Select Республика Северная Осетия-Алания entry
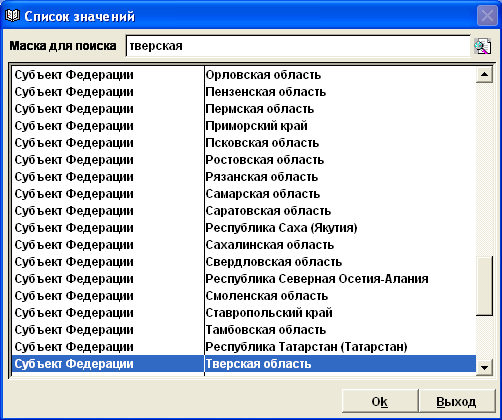The height and width of the screenshot is (420, 502). (x=244, y=279)
